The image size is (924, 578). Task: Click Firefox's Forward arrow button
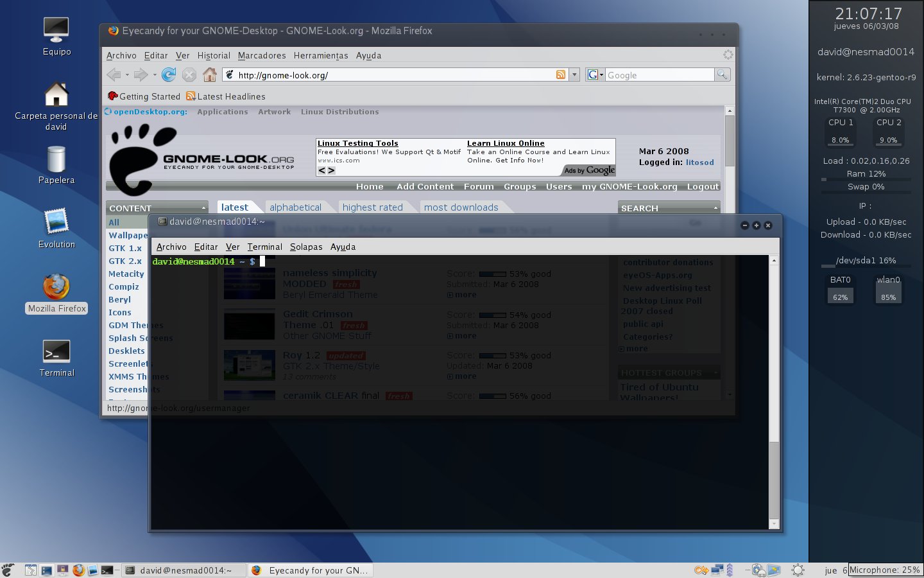(141, 74)
